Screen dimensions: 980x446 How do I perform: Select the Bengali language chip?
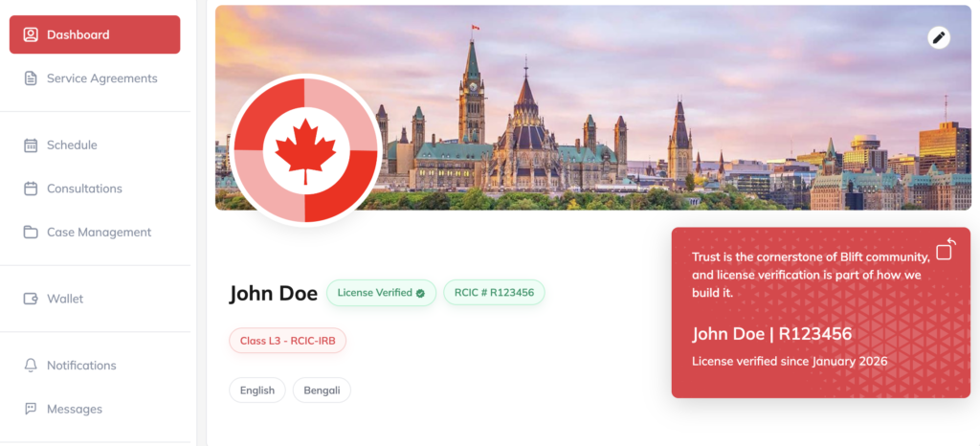322,390
